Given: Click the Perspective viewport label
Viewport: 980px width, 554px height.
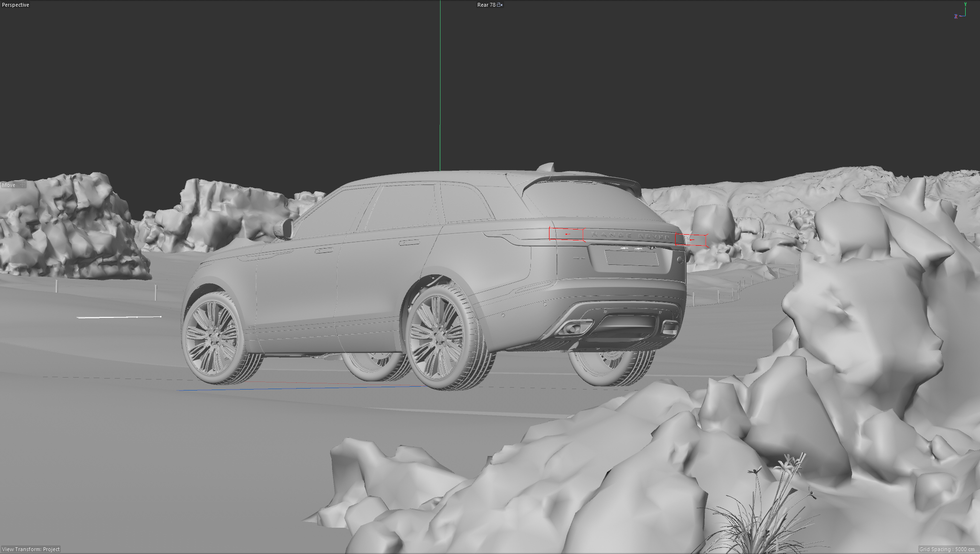Looking at the screenshot, I should tap(16, 5).
